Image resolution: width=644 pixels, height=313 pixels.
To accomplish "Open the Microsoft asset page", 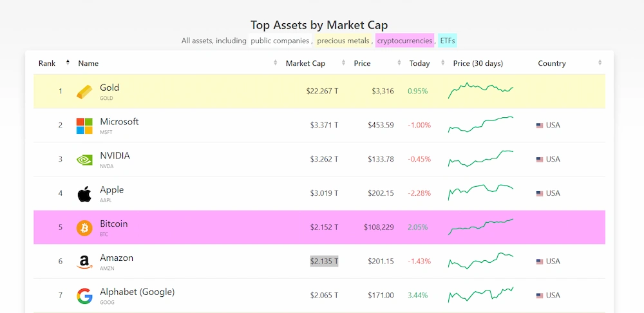I will pyautogui.click(x=119, y=122).
